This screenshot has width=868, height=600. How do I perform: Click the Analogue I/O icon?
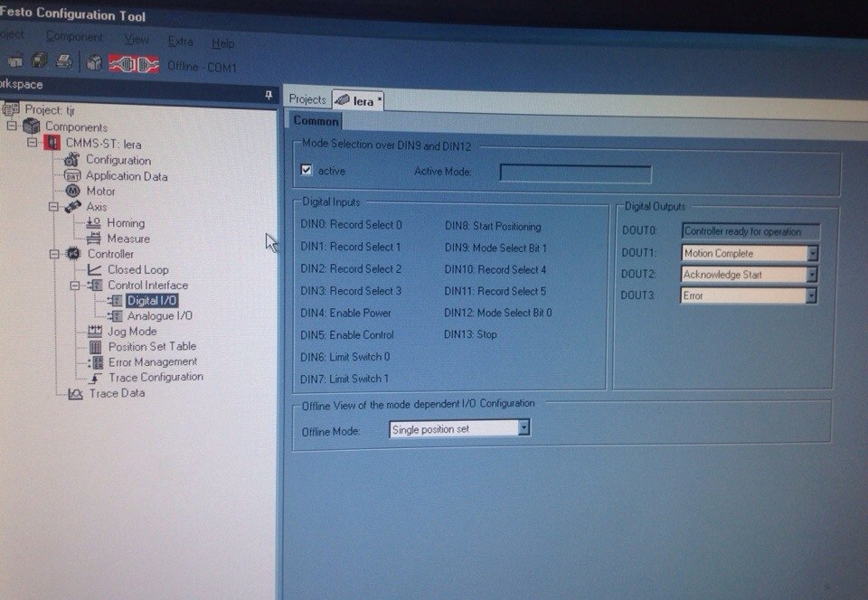click(115, 315)
